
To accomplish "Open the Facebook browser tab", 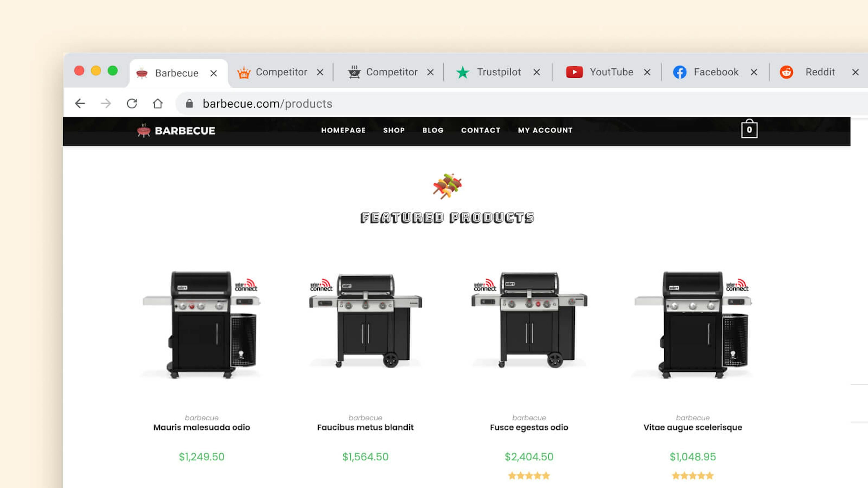I will [x=706, y=72].
